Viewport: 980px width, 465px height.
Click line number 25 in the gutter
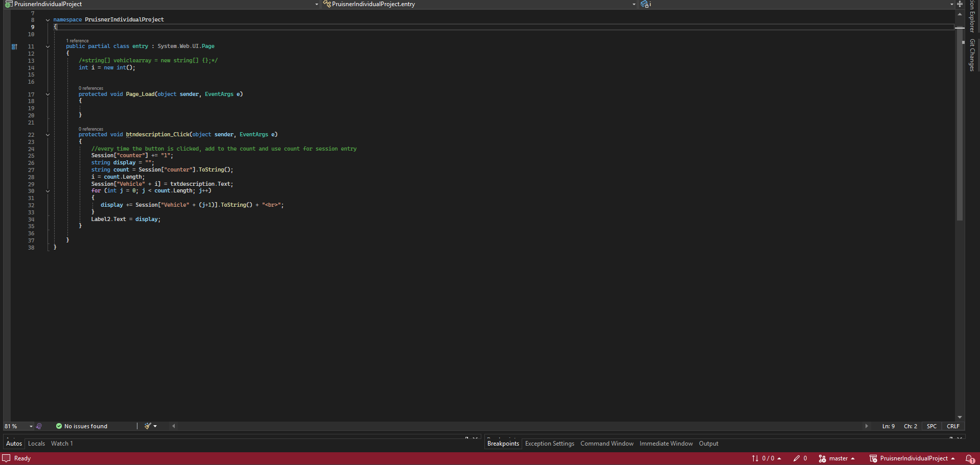pos(31,156)
